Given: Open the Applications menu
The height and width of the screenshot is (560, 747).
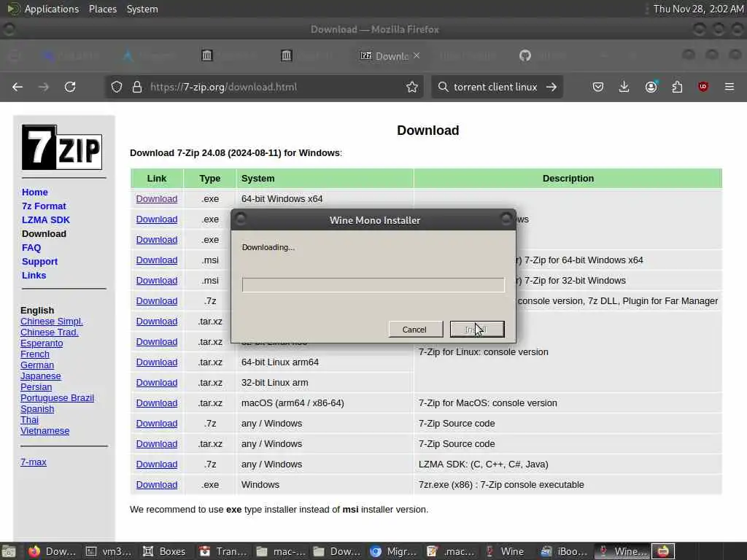Looking at the screenshot, I should tap(52, 9).
